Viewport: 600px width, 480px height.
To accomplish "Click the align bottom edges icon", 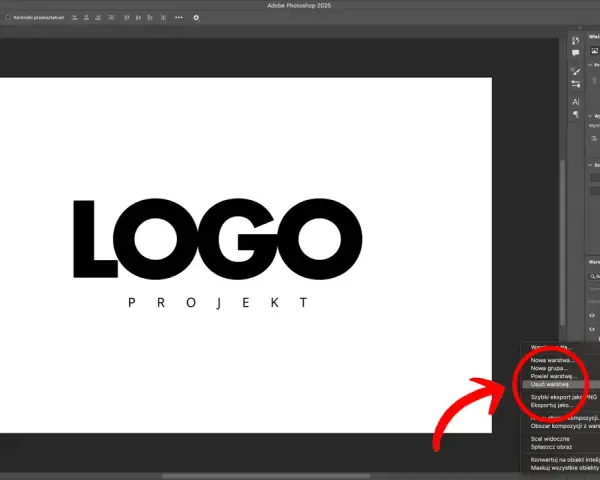I will [150, 18].
